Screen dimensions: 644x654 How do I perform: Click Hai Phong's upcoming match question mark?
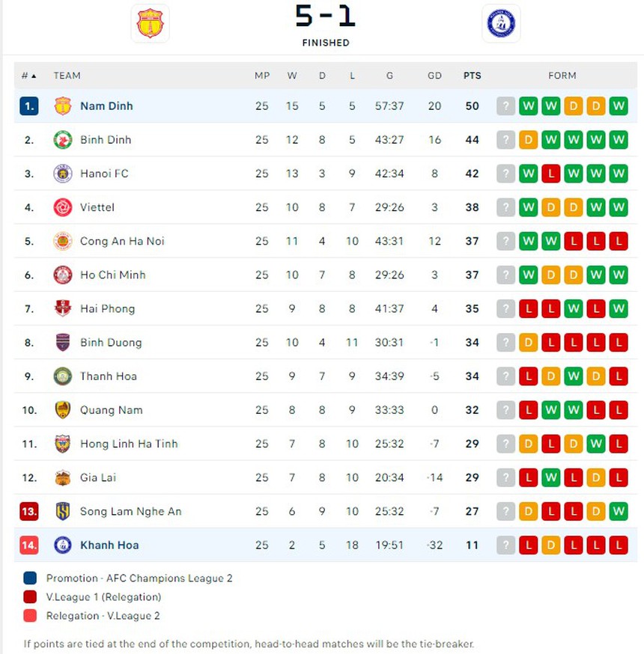pyautogui.click(x=505, y=308)
